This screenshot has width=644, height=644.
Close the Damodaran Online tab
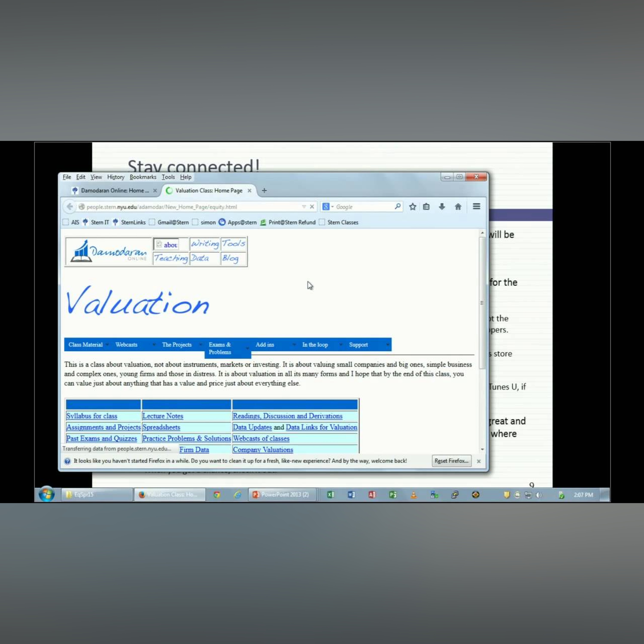155,191
